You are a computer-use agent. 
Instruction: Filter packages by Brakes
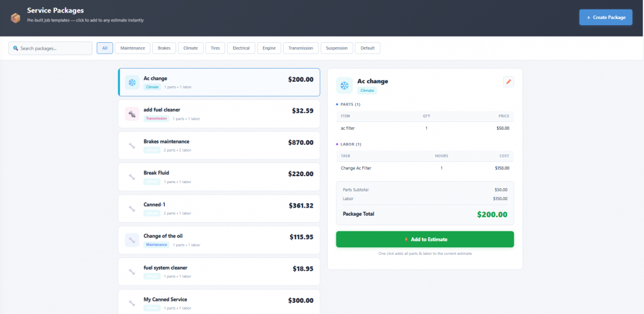click(x=164, y=48)
